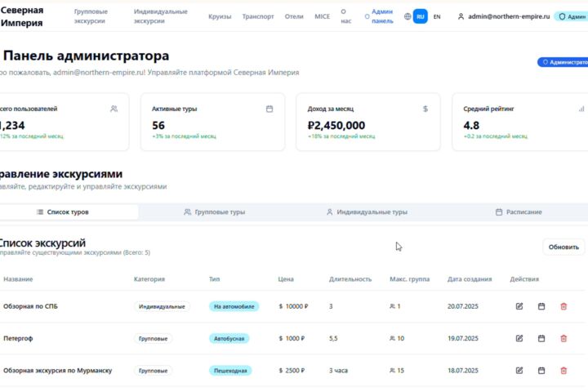Open calendar for Обзорная по СПБ row
The height and width of the screenshot is (392, 588).
541,306
